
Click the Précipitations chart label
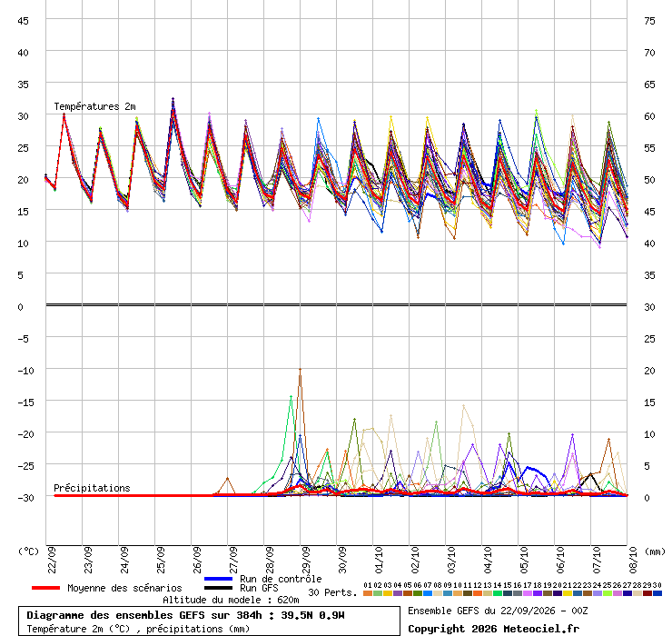92,488
